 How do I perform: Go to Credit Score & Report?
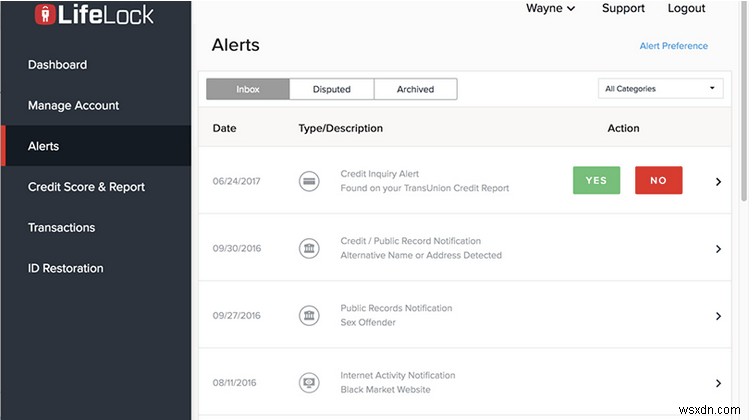[86, 187]
